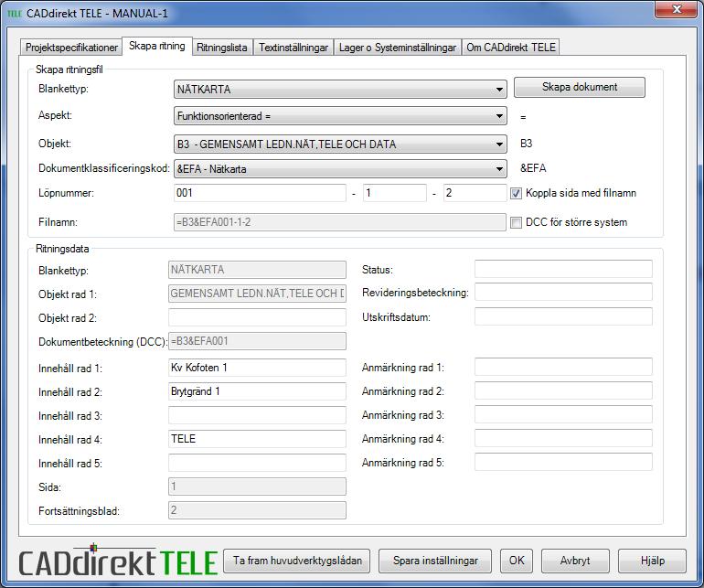Click the Löpnummer page field containing 1
704x588 pixels.
click(x=394, y=193)
